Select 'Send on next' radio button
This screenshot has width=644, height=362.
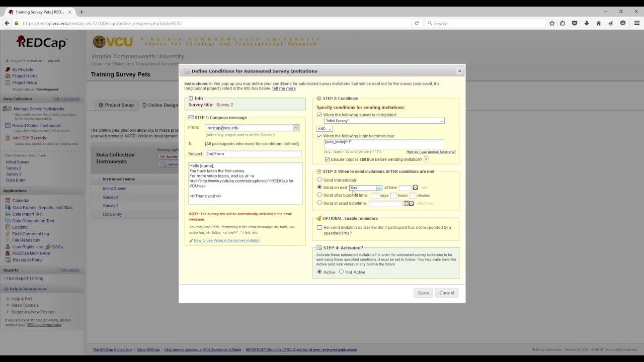tap(319, 187)
